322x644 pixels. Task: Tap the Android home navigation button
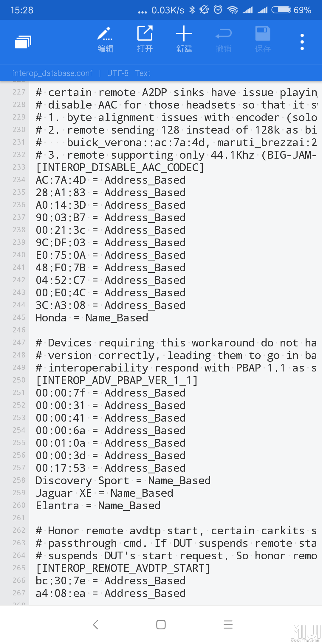click(161, 624)
